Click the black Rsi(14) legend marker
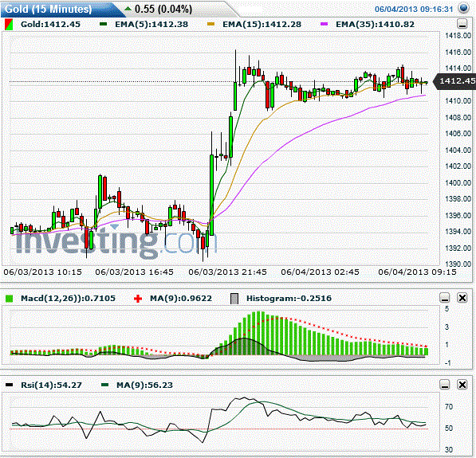Screen dimensions: 476x458 [9, 385]
